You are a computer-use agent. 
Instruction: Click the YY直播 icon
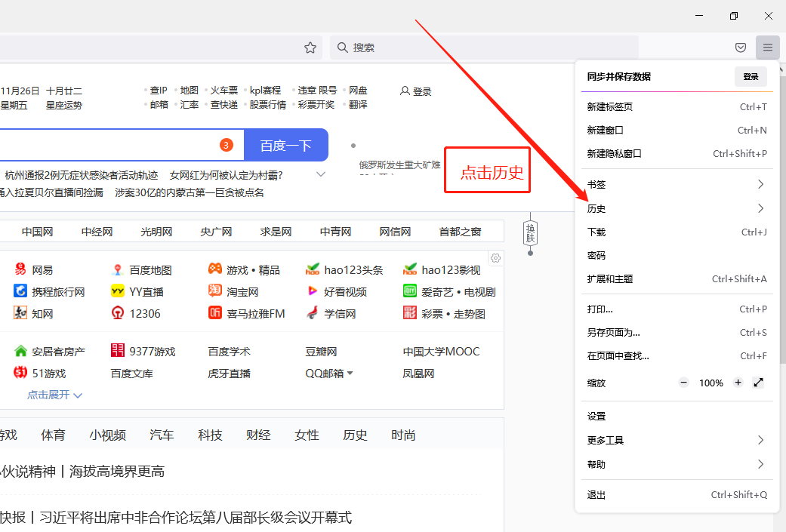coord(117,291)
